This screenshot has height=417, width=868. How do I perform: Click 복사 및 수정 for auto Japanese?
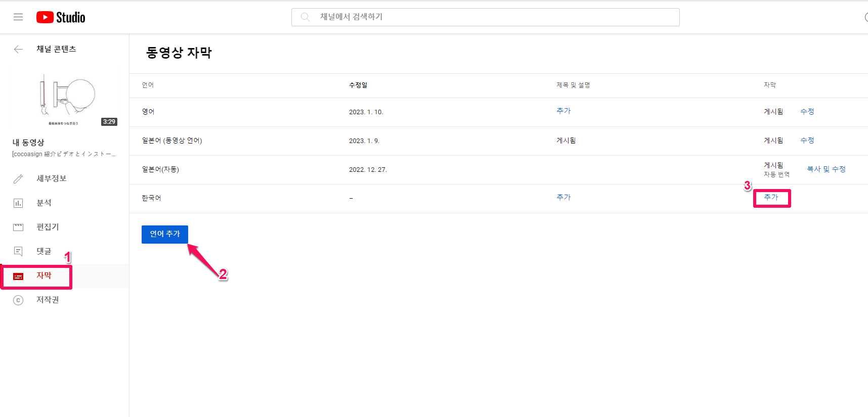pos(826,169)
